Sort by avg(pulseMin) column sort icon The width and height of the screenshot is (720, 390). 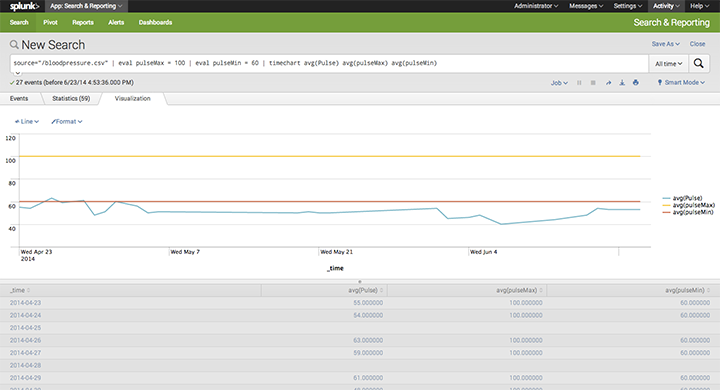coord(709,290)
